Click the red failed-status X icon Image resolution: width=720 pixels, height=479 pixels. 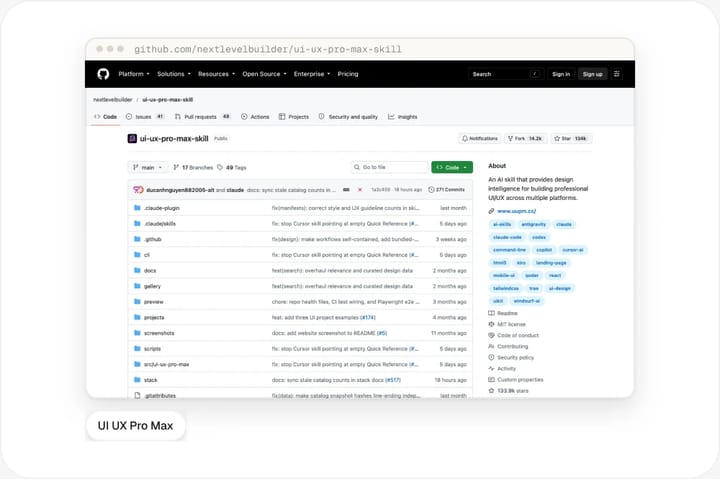360,190
